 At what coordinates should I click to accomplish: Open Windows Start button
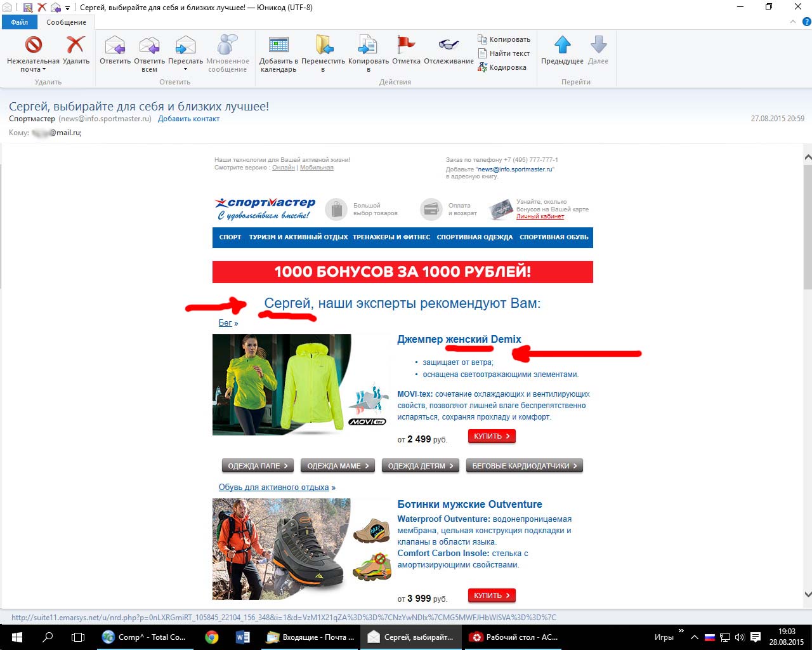click(17, 637)
